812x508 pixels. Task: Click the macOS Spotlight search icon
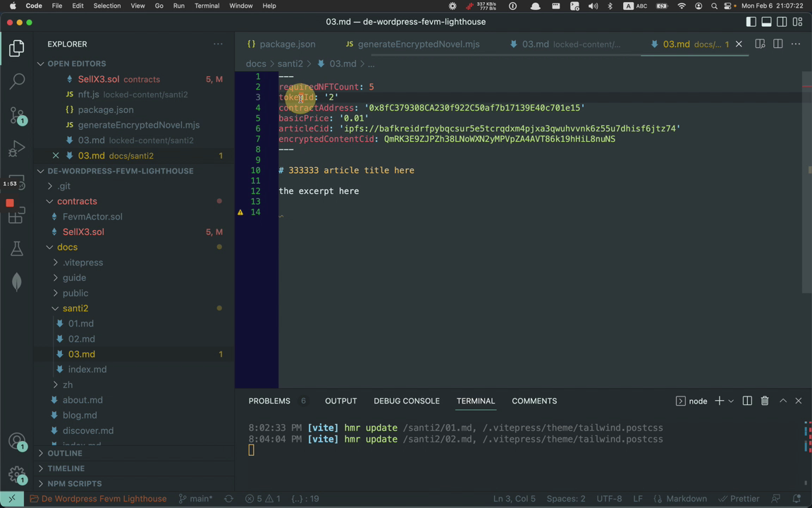pyautogui.click(x=714, y=6)
